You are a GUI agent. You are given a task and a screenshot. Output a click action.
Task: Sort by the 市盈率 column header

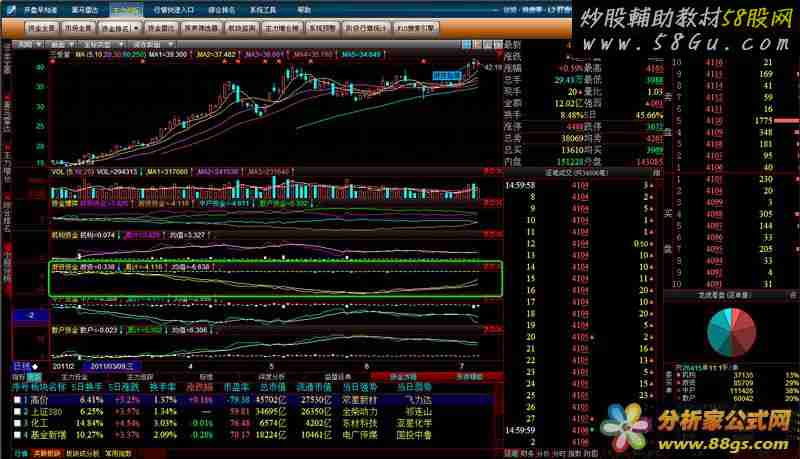(236, 388)
